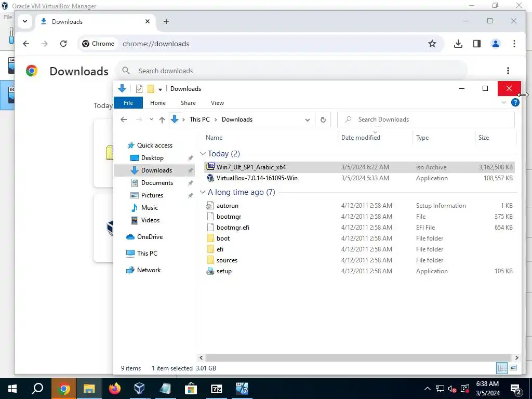Open 7-Zip from the taskbar
Image resolution: width=532 pixels, height=399 pixels.
point(217,389)
